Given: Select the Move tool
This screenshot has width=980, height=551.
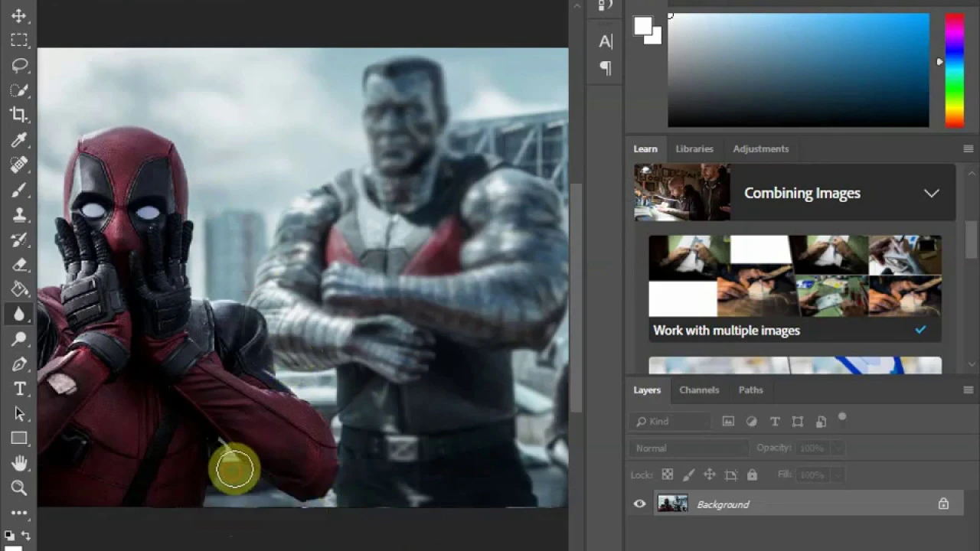Looking at the screenshot, I should tap(19, 15).
